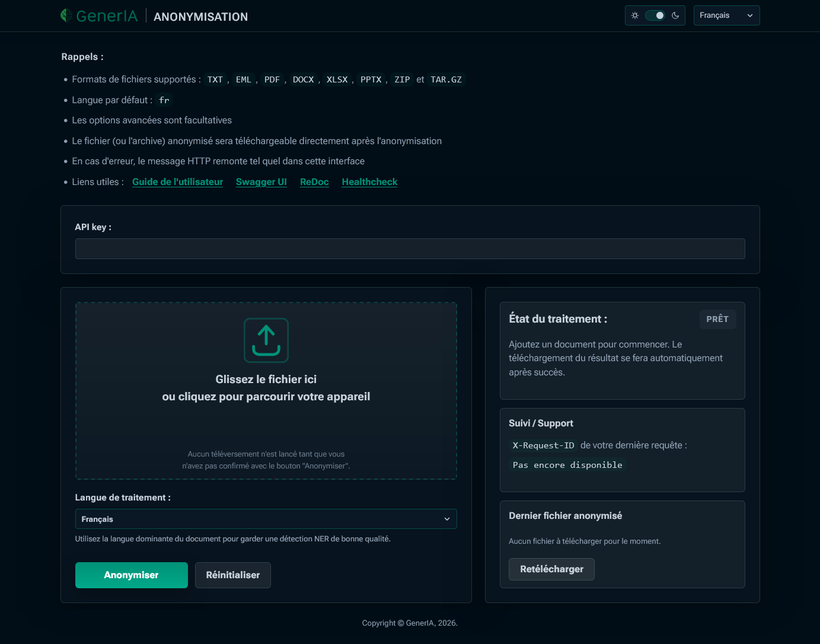Click the upload arrow icon in drop zone

point(266,340)
